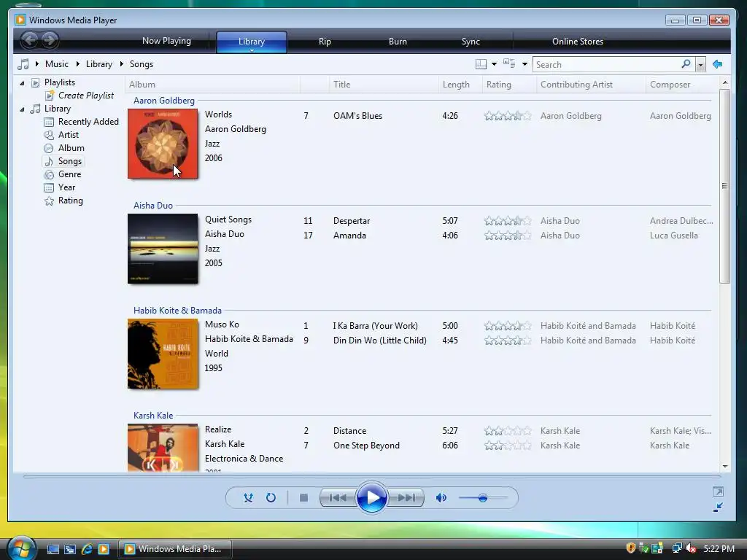Select the Worlds album cover
The width and height of the screenshot is (747, 560).
(163, 144)
